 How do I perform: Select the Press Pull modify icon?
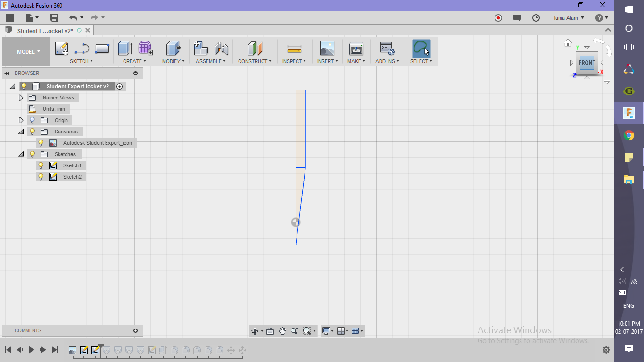pos(173,49)
